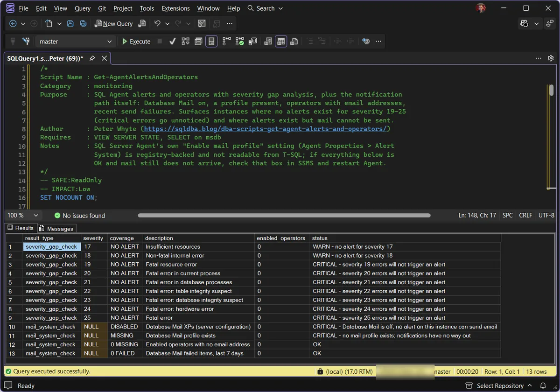Click the Copilot icon at top right

pos(524,23)
